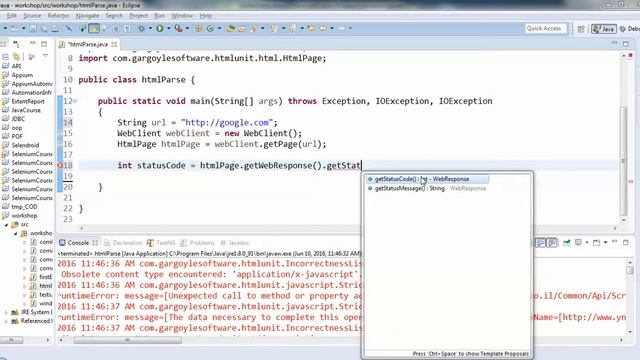640x360 pixels.
Task: Click the Forward navigation arrow icon
Action: [341, 28]
